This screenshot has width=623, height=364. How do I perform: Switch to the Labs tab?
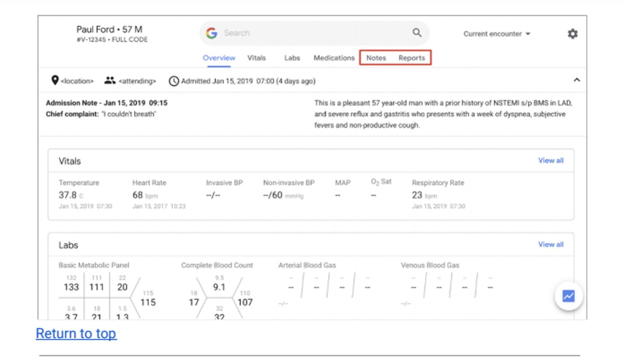(292, 58)
